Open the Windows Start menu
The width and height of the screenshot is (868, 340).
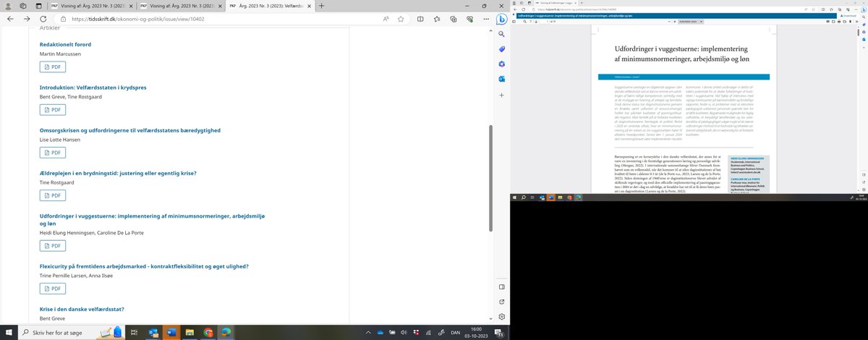coord(7,332)
